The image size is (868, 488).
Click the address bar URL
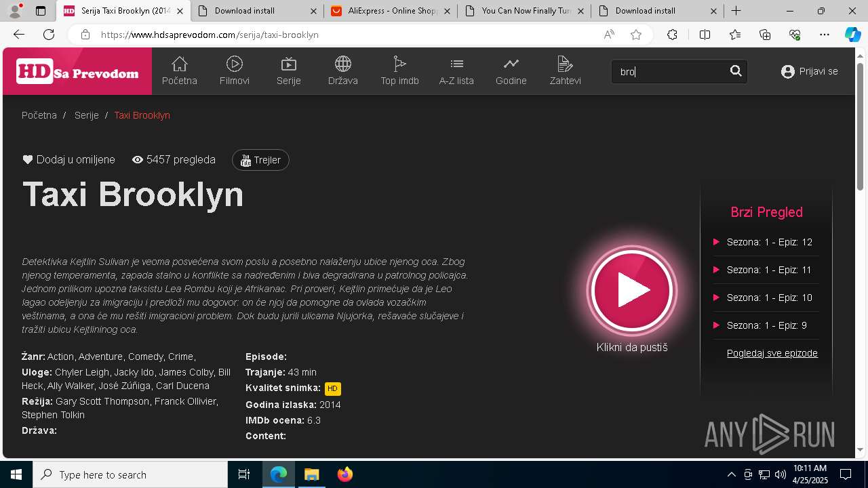(x=210, y=35)
